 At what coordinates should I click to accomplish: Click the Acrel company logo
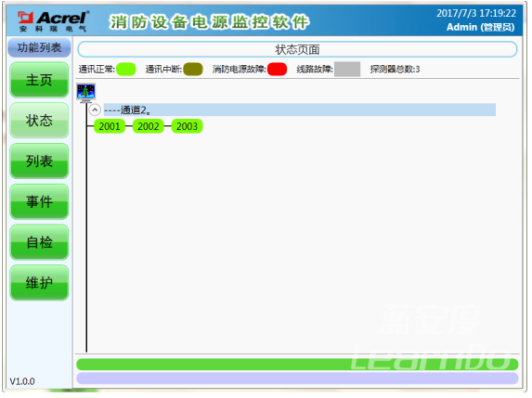54,21
